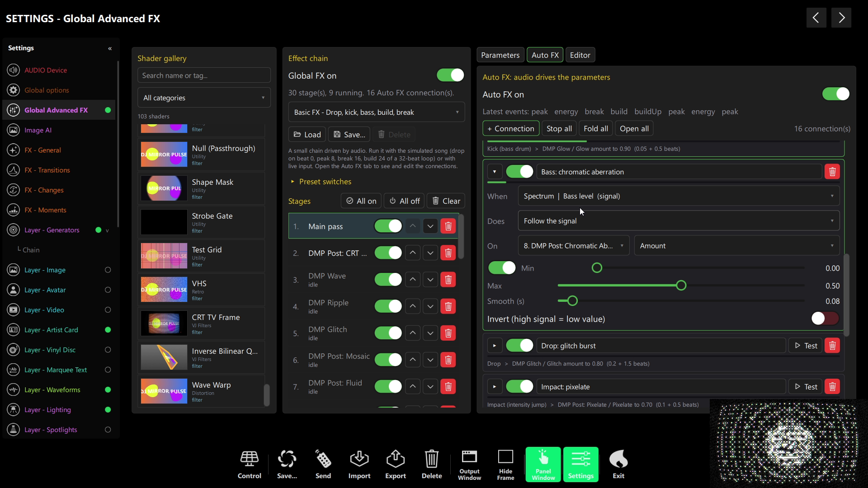Toggle DMP Wave stage off
This screenshot has height=488, width=868.
pos(388,280)
